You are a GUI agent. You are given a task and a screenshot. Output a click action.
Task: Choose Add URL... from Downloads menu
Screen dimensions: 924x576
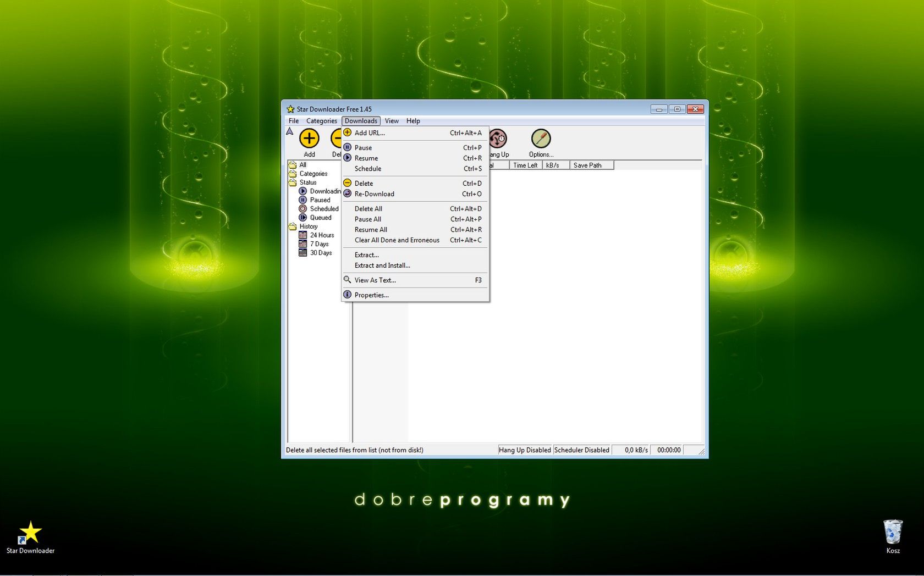pyautogui.click(x=415, y=133)
